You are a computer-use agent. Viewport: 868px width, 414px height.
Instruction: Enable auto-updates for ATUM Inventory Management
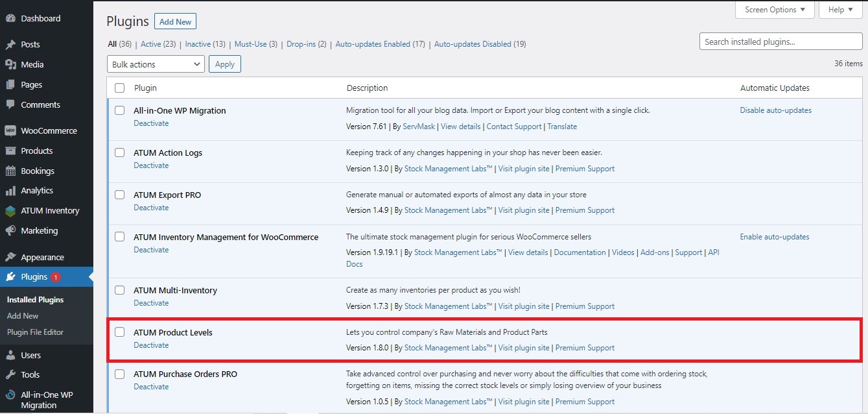pos(775,237)
